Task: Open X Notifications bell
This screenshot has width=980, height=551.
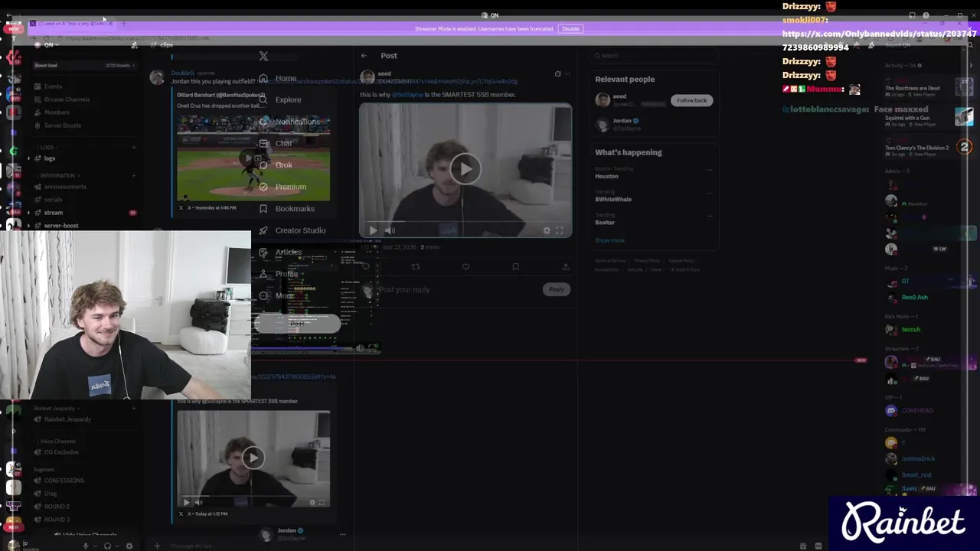Action: (x=263, y=122)
